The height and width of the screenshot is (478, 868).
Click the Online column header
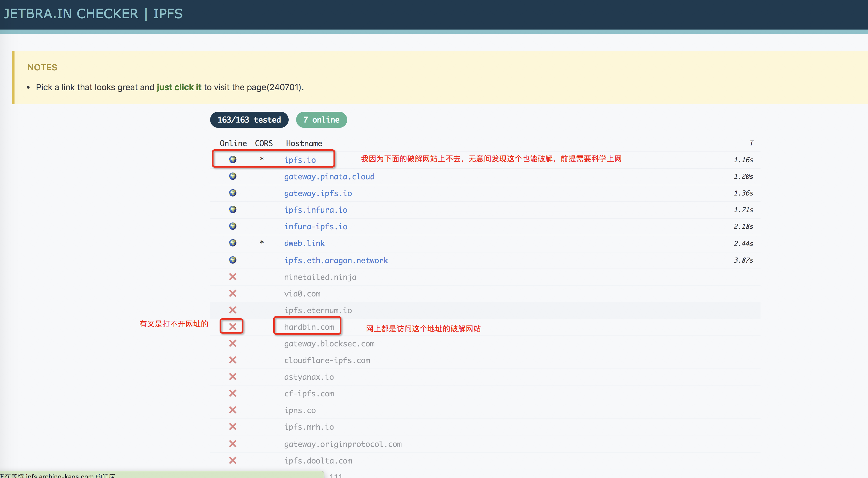[233, 143]
